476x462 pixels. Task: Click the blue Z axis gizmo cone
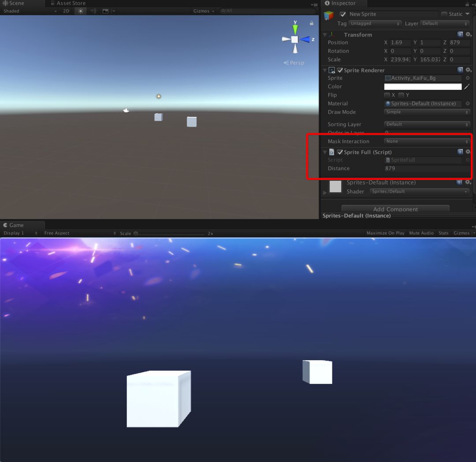305,39
